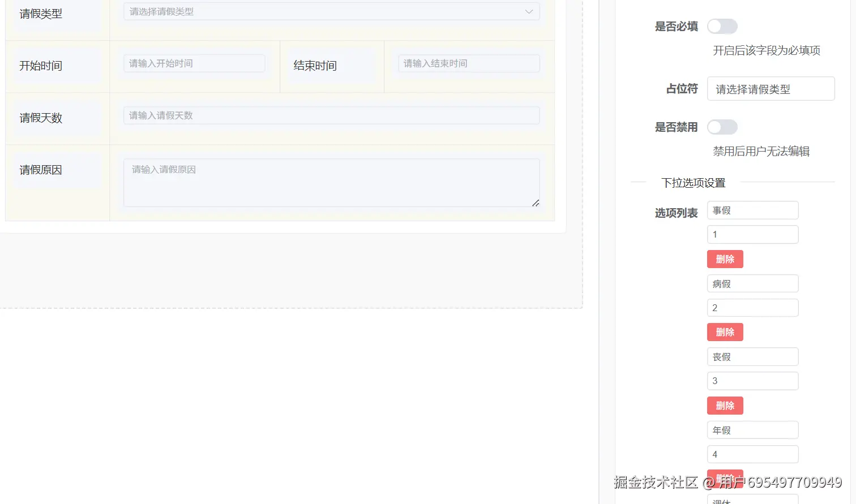Click the 病假 option label field
Viewport: 856px width, 504px height.
click(752, 283)
